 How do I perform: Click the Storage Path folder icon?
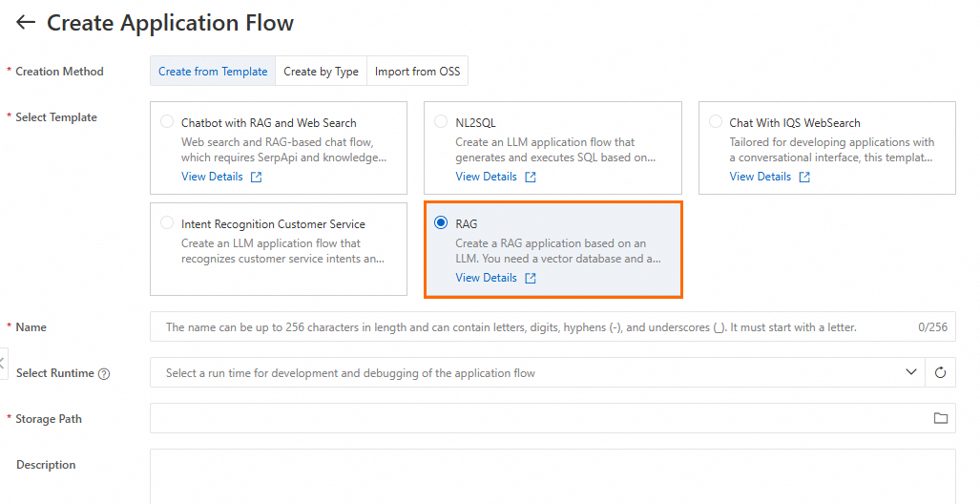pyautogui.click(x=940, y=418)
